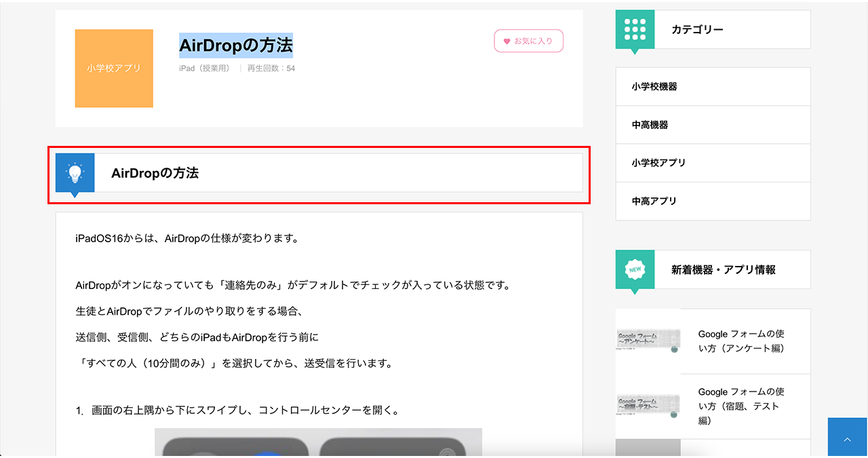Screen dimensions: 868x458
Task: Click the line starting iPadOS16からは
Action: 187,239
